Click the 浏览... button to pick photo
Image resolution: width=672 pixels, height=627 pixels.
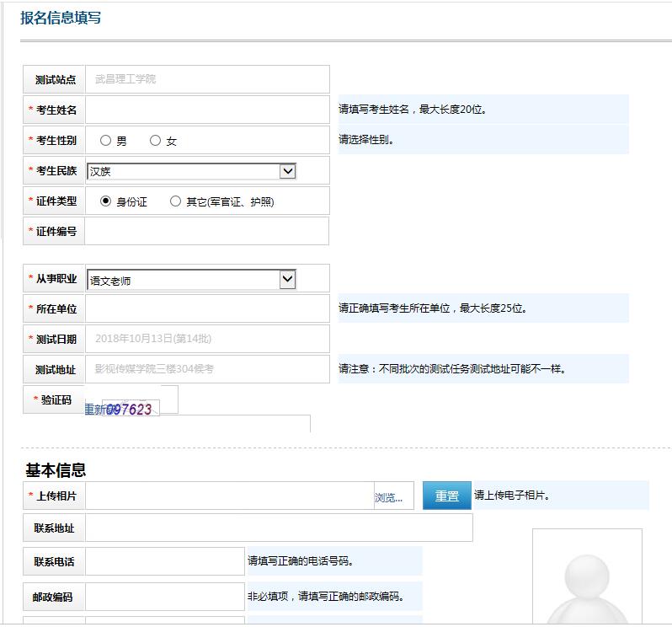coord(389,497)
